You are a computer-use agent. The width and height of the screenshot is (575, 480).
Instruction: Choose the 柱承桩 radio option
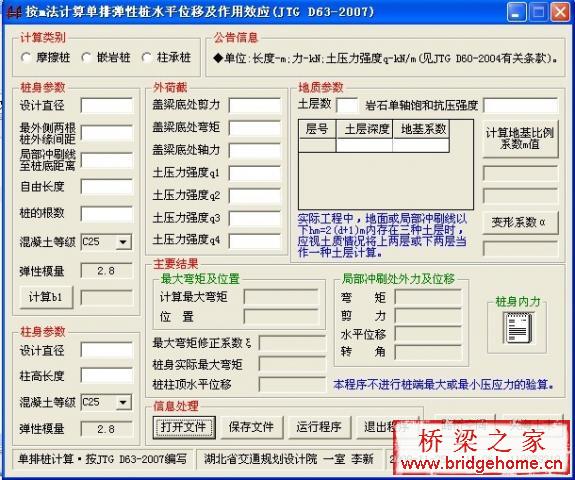[x=147, y=58]
